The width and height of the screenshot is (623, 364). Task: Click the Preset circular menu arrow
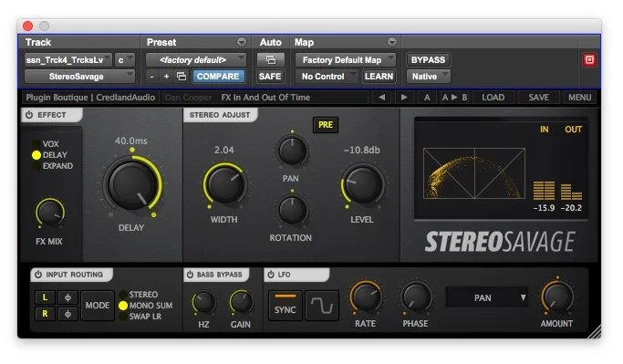[x=242, y=42]
